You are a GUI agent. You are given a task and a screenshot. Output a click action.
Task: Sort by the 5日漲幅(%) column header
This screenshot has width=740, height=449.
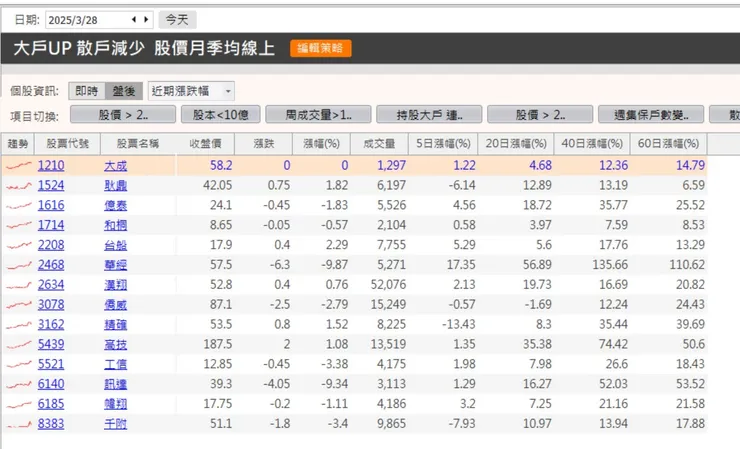[x=443, y=144]
